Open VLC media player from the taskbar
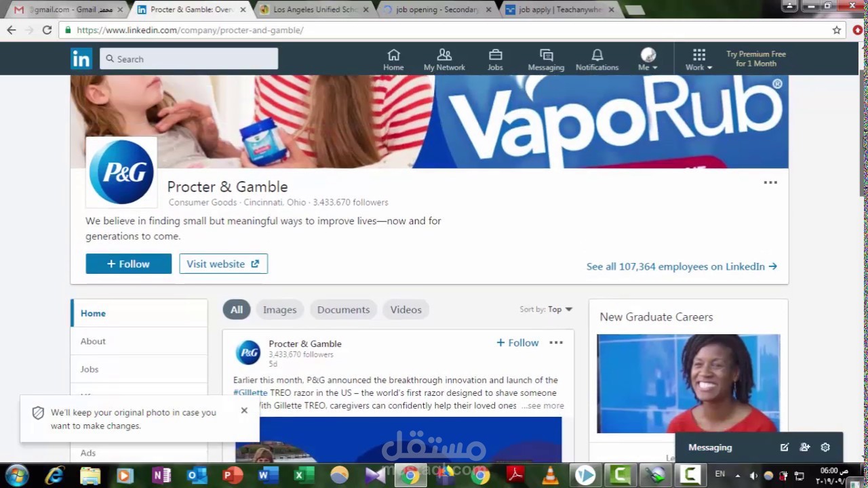The height and width of the screenshot is (488, 868). [x=550, y=475]
